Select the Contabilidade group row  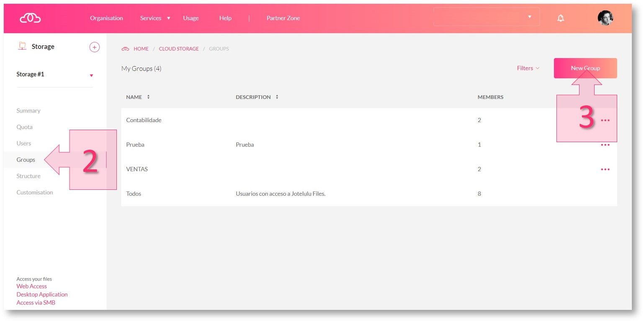point(144,120)
